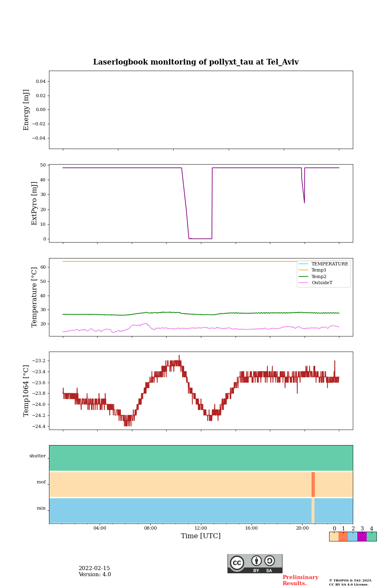Click the orange colorbar swatch labeled 1
The image size is (392, 588).
tap(343, 537)
